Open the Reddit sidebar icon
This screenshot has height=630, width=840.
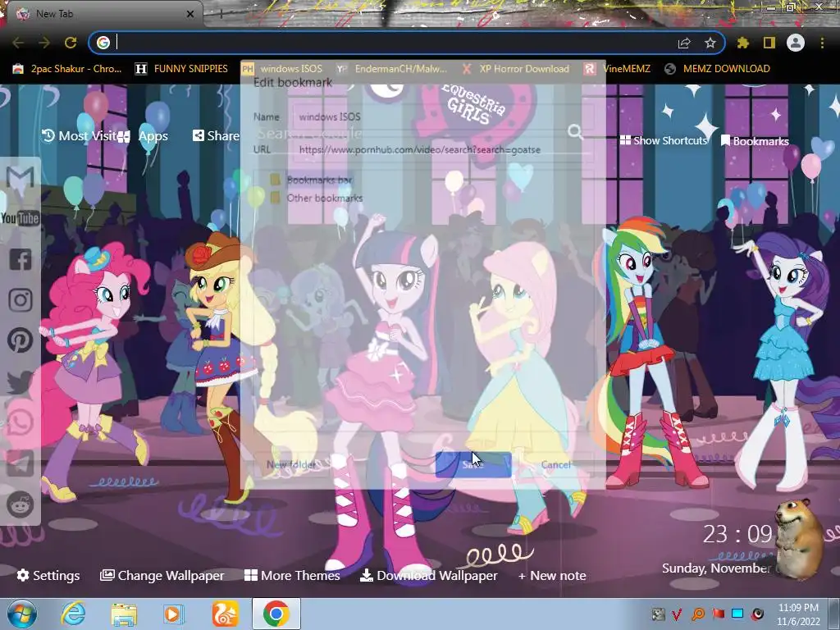pyautogui.click(x=21, y=504)
